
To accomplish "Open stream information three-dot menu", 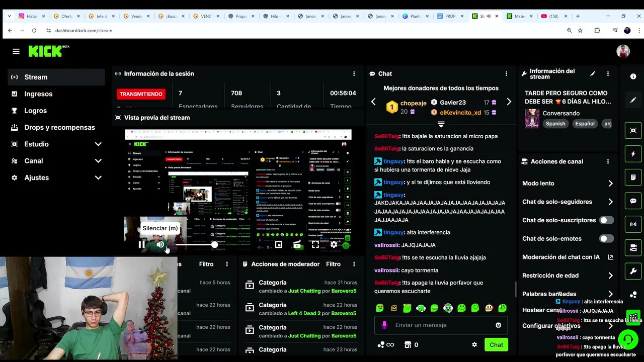I will click(x=608, y=73).
